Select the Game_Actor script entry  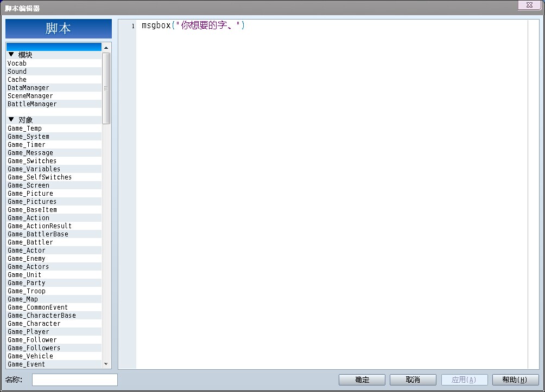click(54, 250)
